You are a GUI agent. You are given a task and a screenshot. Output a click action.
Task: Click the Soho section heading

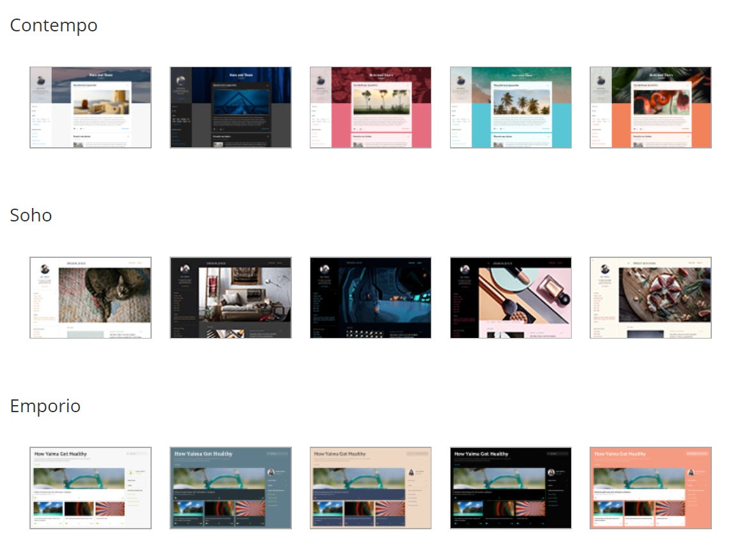point(31,215)
